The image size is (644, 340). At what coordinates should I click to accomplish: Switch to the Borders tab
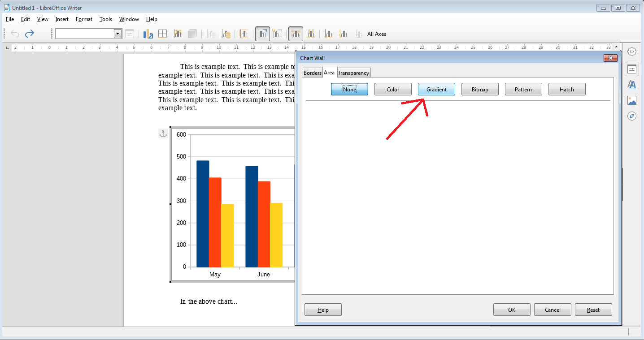[313, 73]
